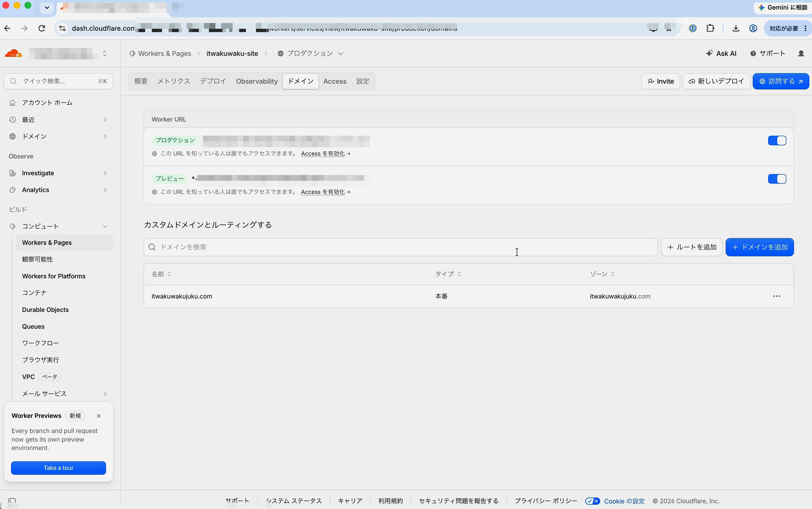Open the プロダクション environment dropdown
The height and width of the screenshot is (509, 812).
click(310, 53)
